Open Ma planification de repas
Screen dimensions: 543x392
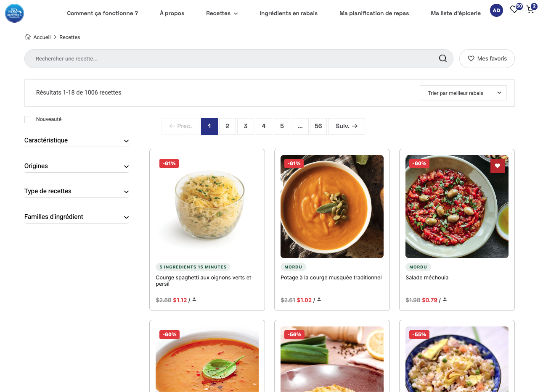coord(374,13)
